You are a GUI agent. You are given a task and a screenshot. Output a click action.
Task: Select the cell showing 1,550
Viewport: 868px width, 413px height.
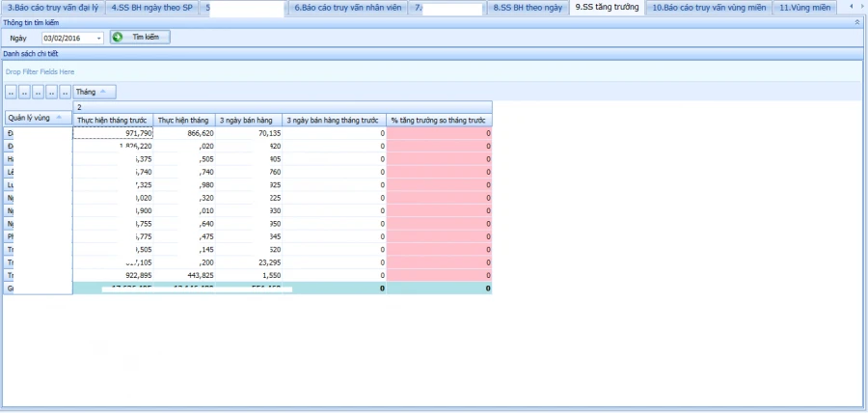249,275
